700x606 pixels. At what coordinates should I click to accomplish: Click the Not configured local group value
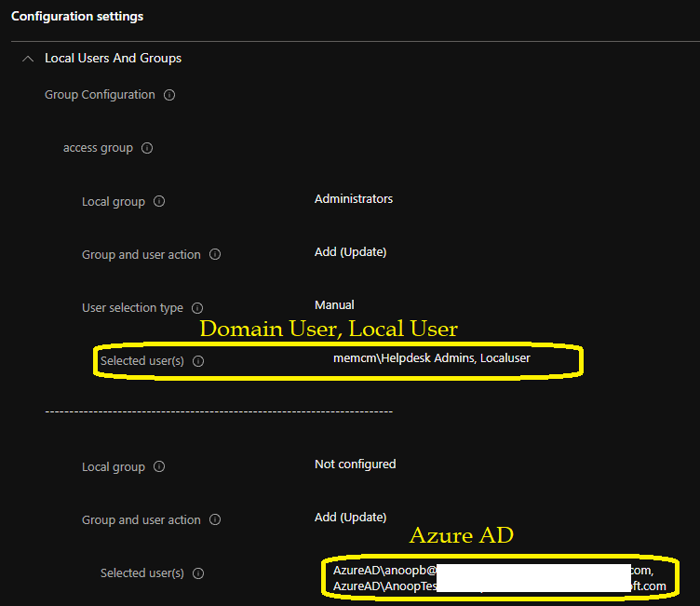click(x=355, y=465)
